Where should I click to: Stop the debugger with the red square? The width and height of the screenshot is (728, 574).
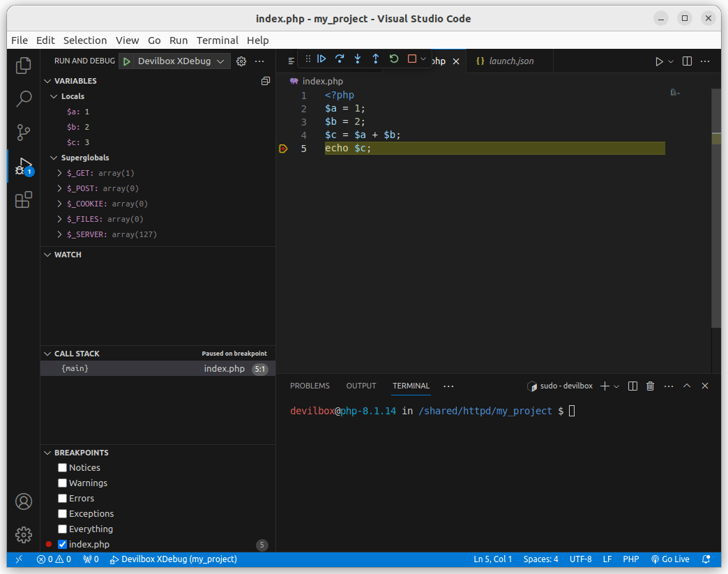pos(412,59)
